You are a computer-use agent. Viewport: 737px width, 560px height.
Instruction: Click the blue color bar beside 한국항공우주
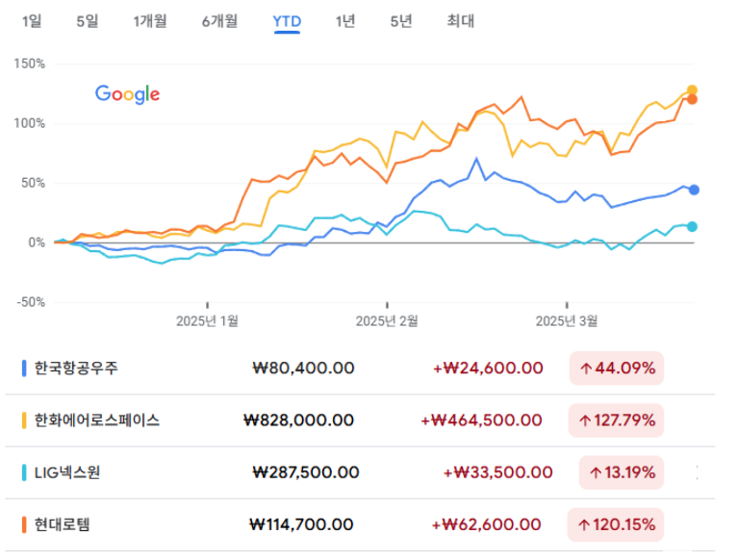point(24,368)
